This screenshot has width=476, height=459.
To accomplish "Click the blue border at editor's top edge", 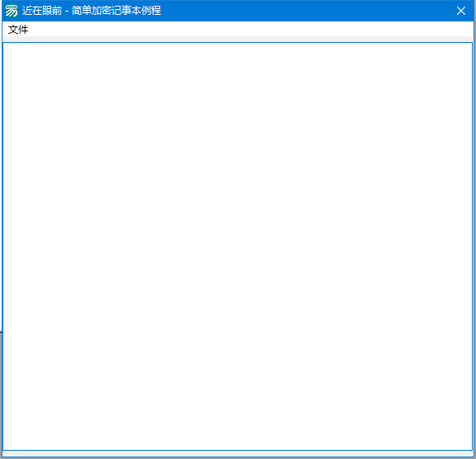I will [238, 43].
